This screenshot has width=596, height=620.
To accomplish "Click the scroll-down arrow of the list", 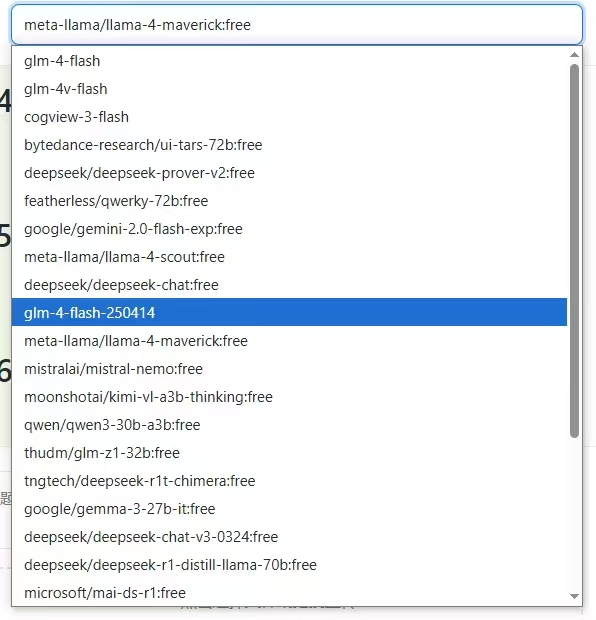I will [574, 596].
